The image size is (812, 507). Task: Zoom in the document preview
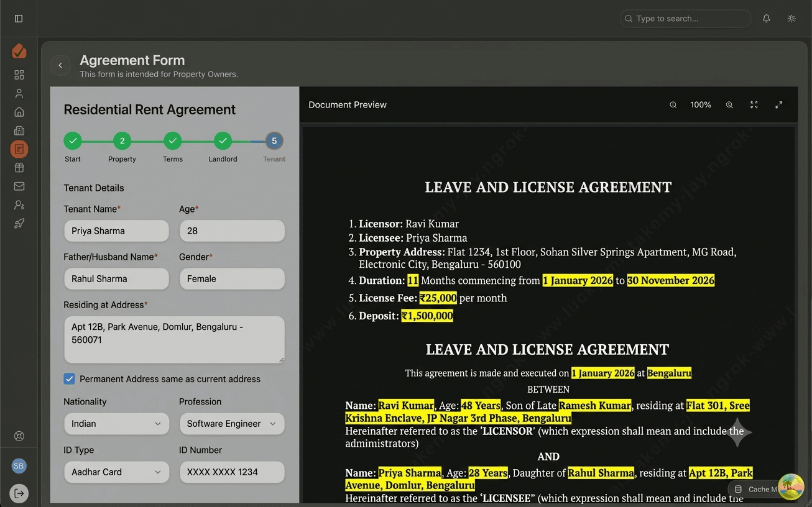pos(729,105)
